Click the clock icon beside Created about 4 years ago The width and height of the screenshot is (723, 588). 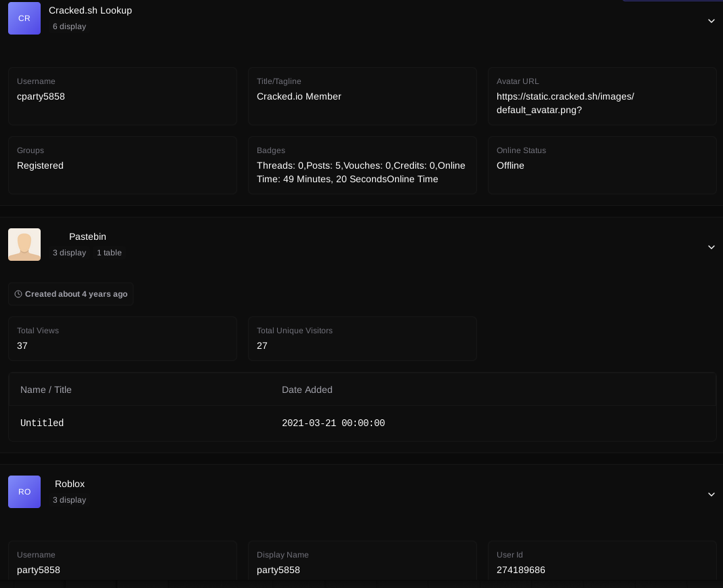click(18, 294)
